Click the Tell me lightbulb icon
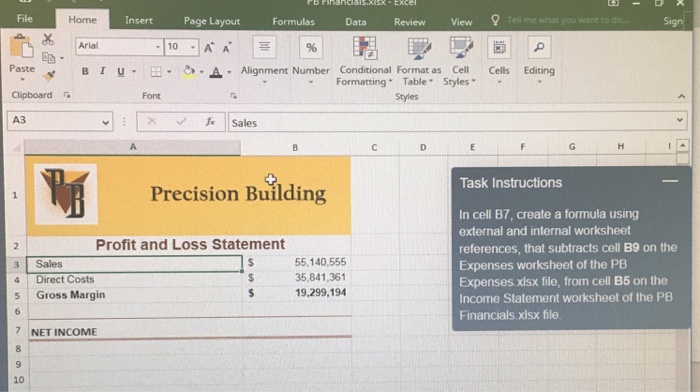The height and width of the screenshot is (392, 700). [x=495, y=20]
